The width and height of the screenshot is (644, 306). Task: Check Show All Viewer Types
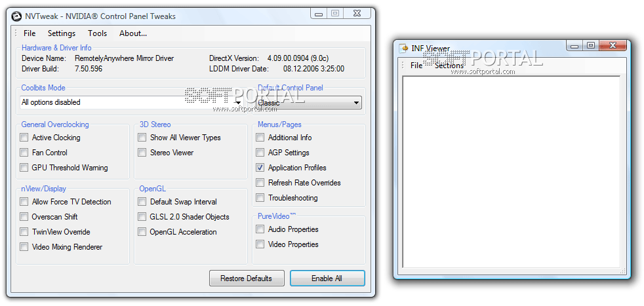(x=142, y=138)
